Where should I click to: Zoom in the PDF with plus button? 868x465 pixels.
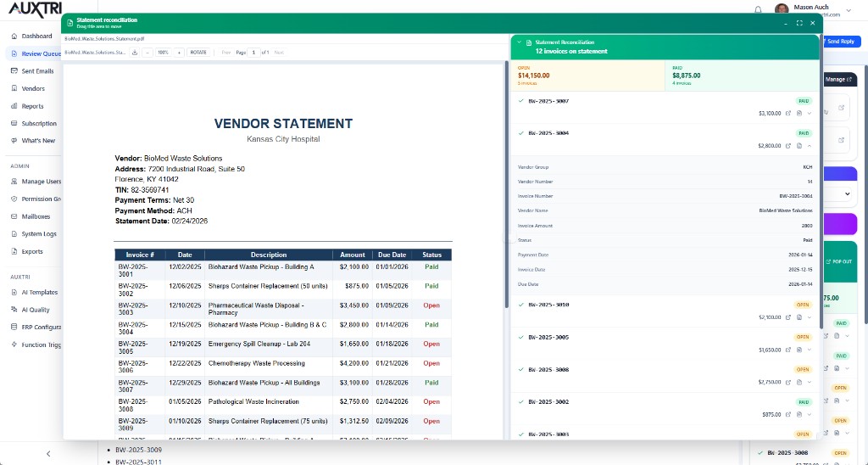tap(179, 53)
